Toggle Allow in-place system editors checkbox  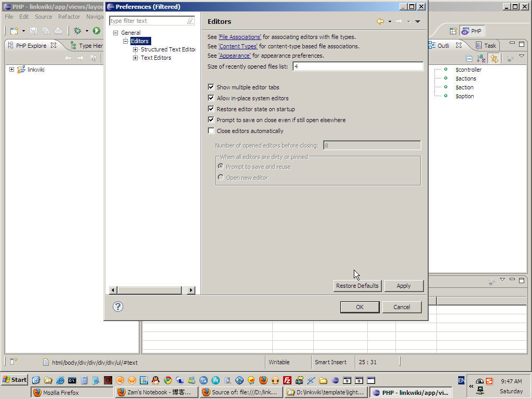pyautogui.click(x=211, y=98)
